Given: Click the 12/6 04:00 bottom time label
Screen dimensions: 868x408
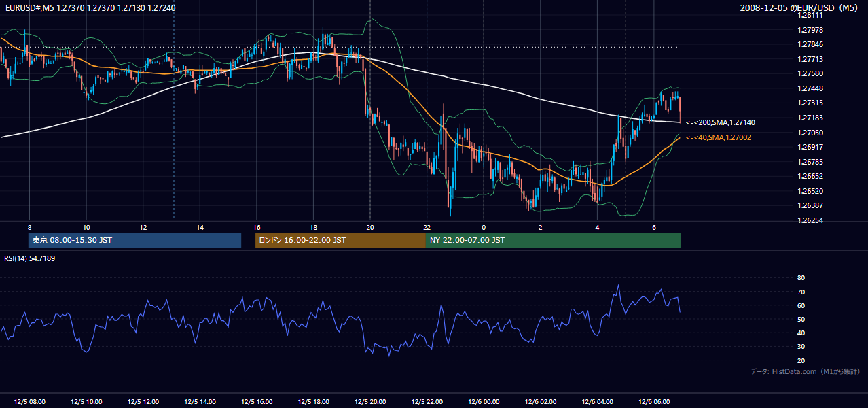Looking at the screenshot, I should pos(597,402).
